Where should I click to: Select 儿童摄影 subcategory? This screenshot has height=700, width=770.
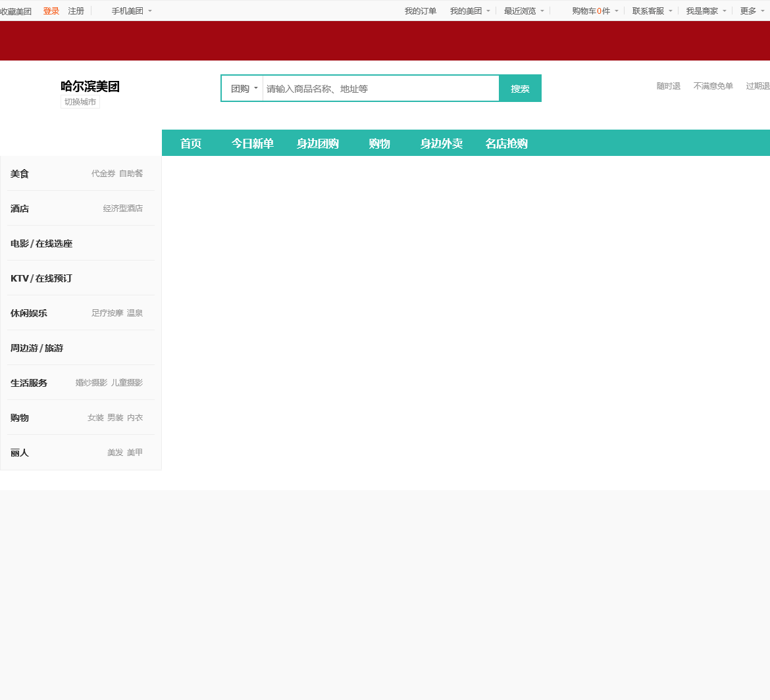click(x=127, y=382)
